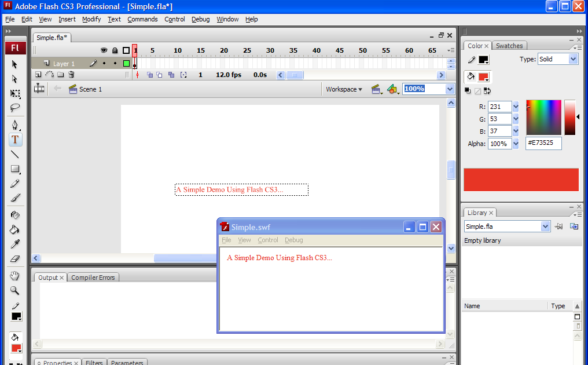Select the Text tool

[15, 140]
